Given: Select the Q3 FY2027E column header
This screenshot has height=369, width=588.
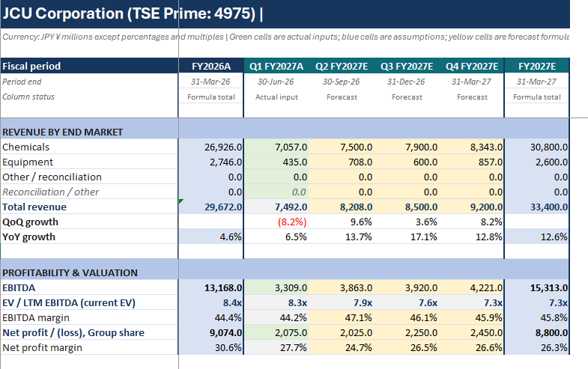Looking at the screenshot, I should [407, 66].
